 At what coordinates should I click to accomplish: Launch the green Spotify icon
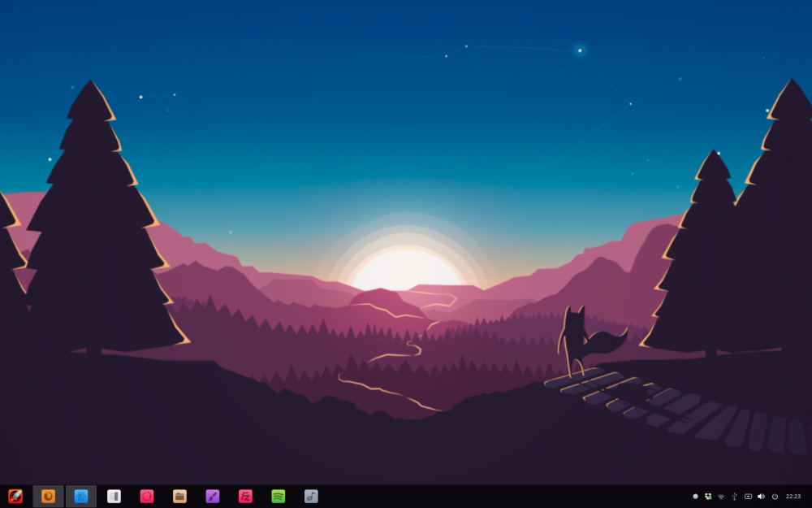coord(278,496)
